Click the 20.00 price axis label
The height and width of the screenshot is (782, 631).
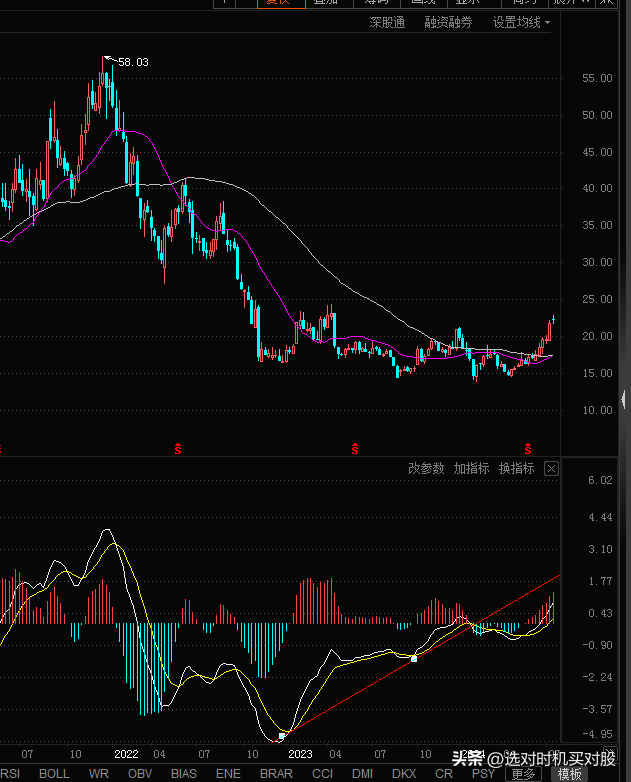(597, 336)
